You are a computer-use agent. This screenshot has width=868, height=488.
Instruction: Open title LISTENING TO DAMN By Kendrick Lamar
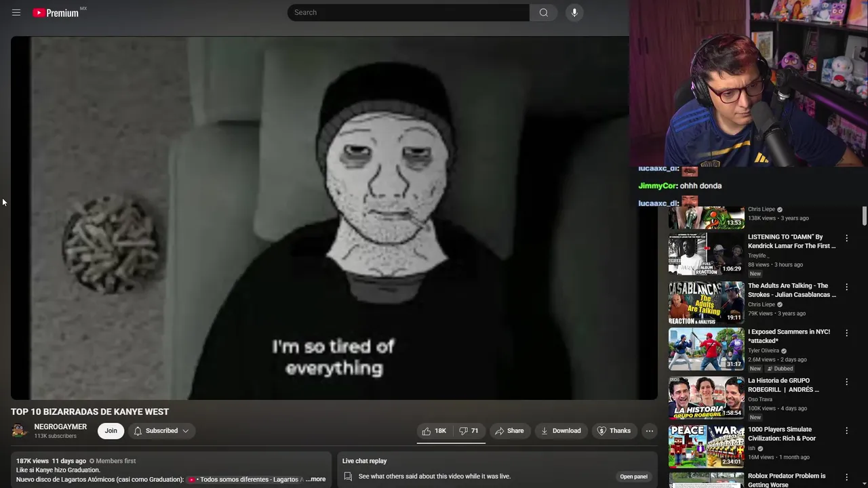click(x=791, y=241)
